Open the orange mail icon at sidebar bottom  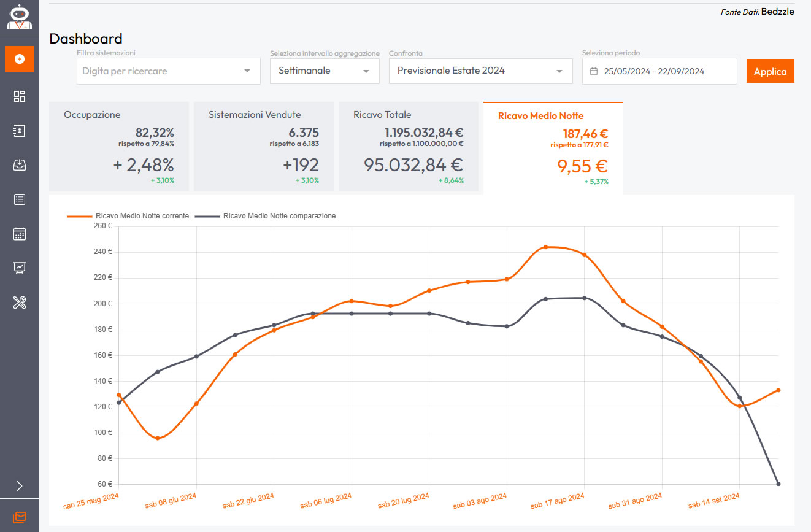(x=20, y=517)
